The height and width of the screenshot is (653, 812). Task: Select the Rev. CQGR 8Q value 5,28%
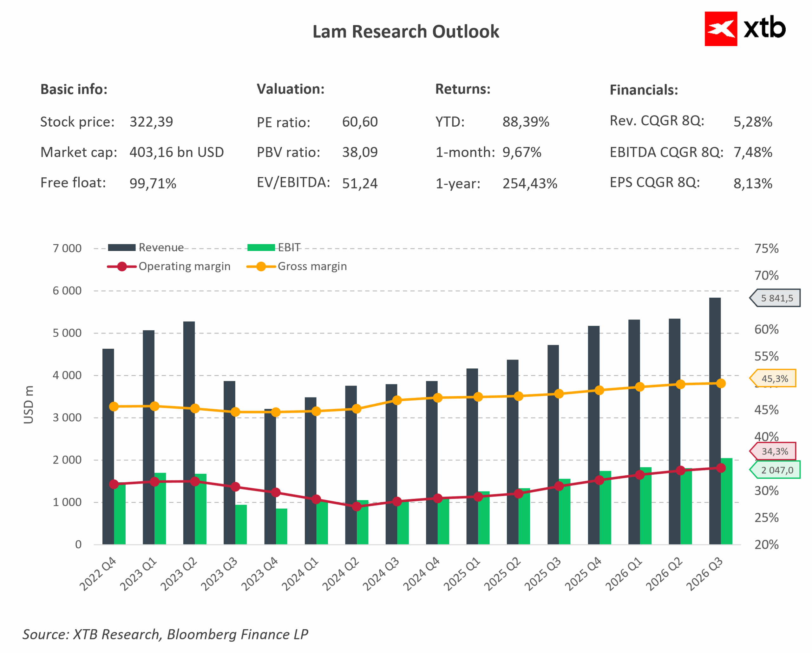pos(752,122)
